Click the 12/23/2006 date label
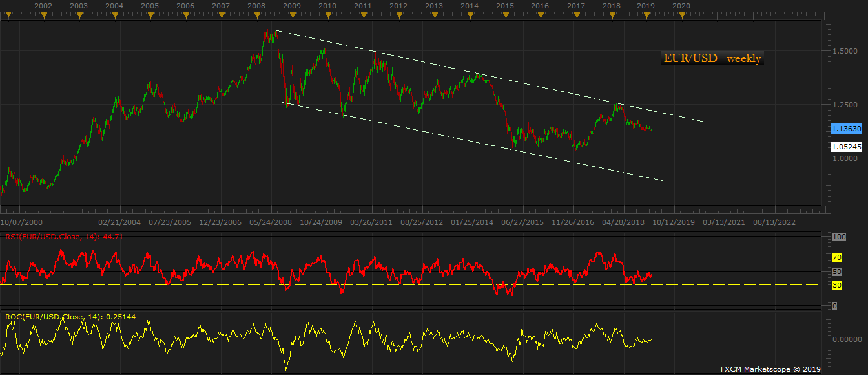Screen dimensions: 868x375 pos(221,222)
